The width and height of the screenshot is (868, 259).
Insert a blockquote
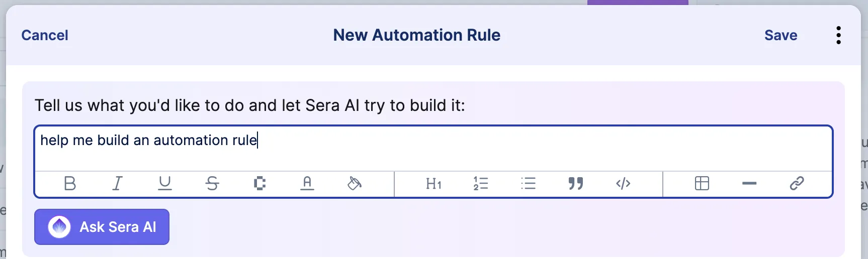pos(576,184)
